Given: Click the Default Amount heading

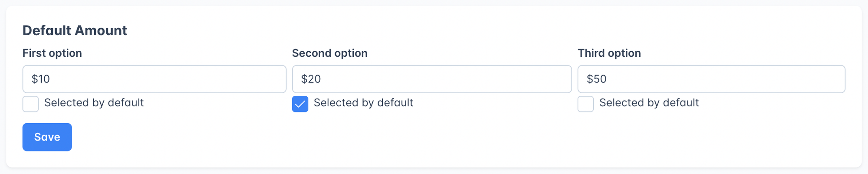Looking at the screenshot, I should 75,30.
